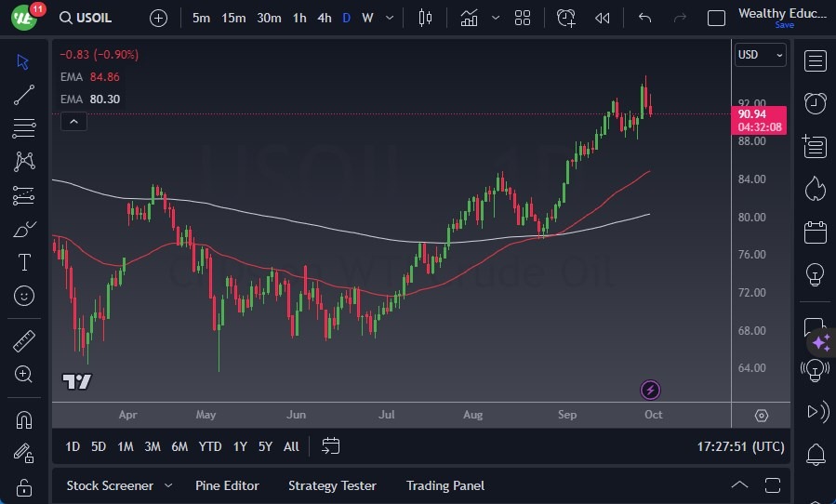Expand the time interval chevron dropdown
This screenshot has height=504, width=836.
pos(391,18)
